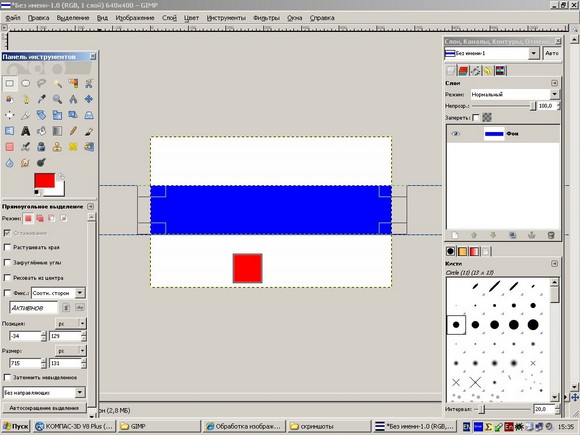The image size is (580, 435).
Task: Click the duplicate layer icon
Action: pyautogui.click(x=512, y=235)
